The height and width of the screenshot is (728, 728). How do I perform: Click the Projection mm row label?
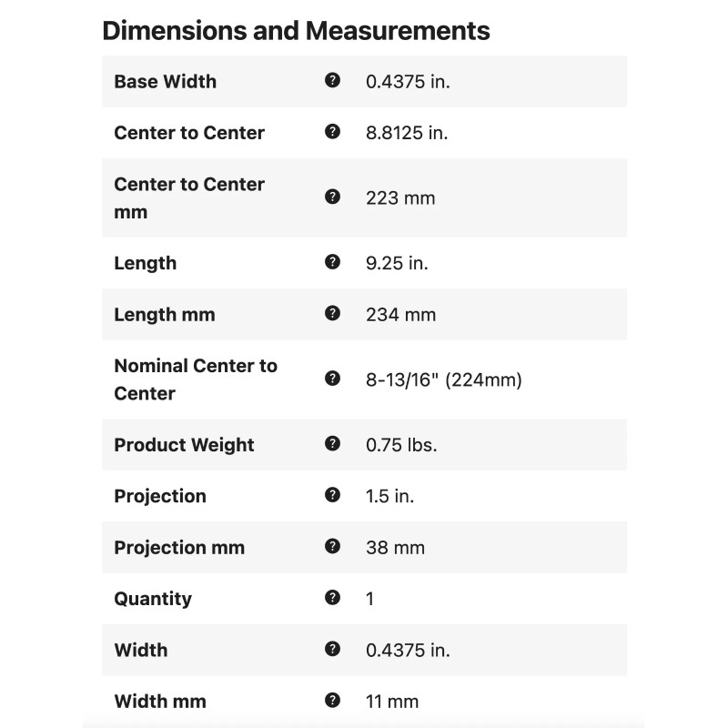(x=179, y=547)
